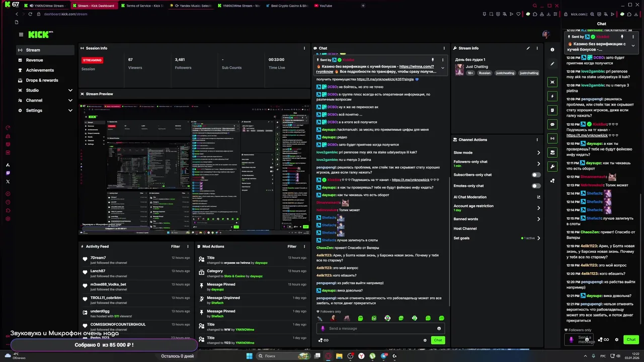Open the Session Info panel options menu
Image resolution: width=644 pixels, height=362 pixels.
pyautogui.click(x=304, y=48)
